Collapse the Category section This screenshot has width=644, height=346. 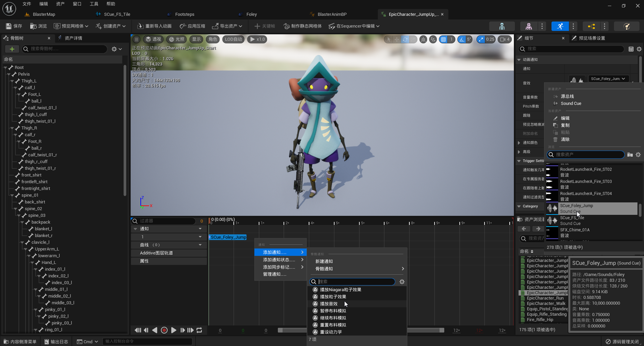519,206
